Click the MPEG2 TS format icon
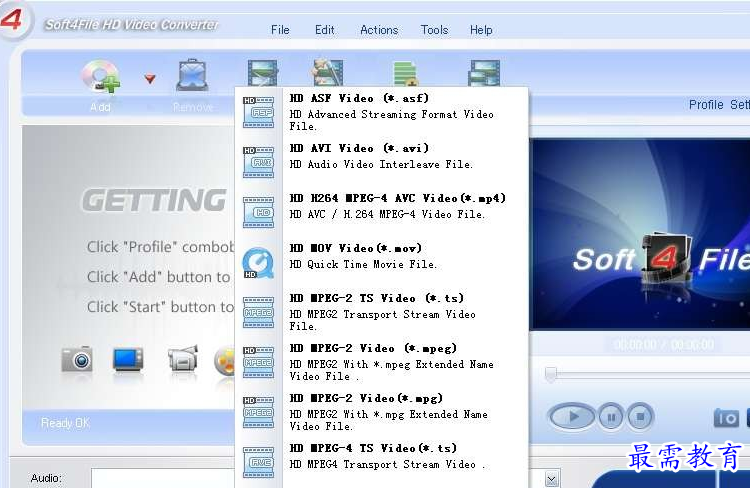 (258, 312)
